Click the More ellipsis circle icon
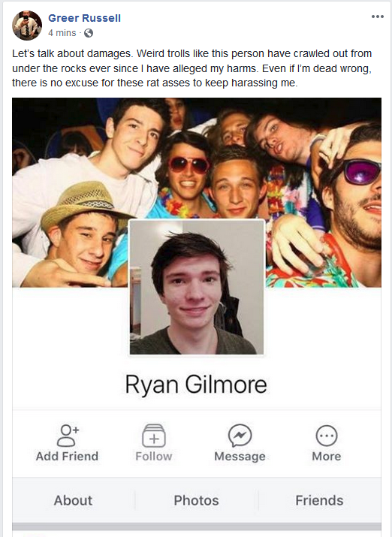 coord(326,436)
